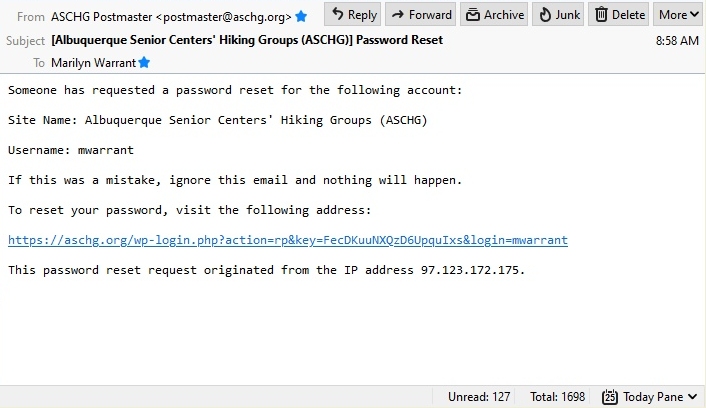Click the Junk button label
The height and width of the screenshot is (408, 706).
point(567,15)
